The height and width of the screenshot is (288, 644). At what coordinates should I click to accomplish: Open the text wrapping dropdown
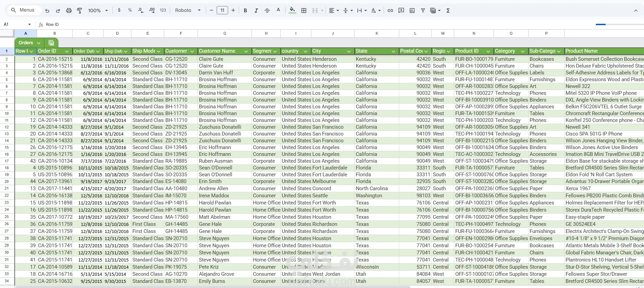pos(362,10)
